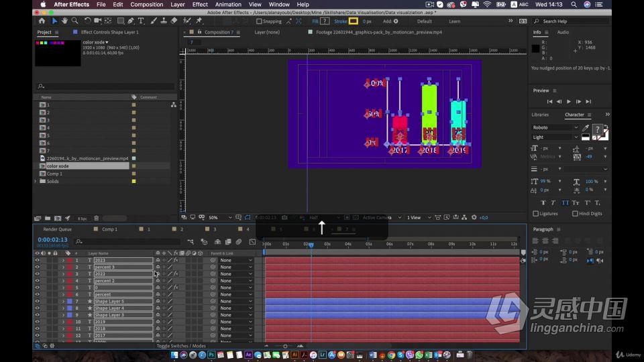This screenshot has height=362, width=644.
Task: Select the Zoom magnifier tool
Action: [74, 21]
